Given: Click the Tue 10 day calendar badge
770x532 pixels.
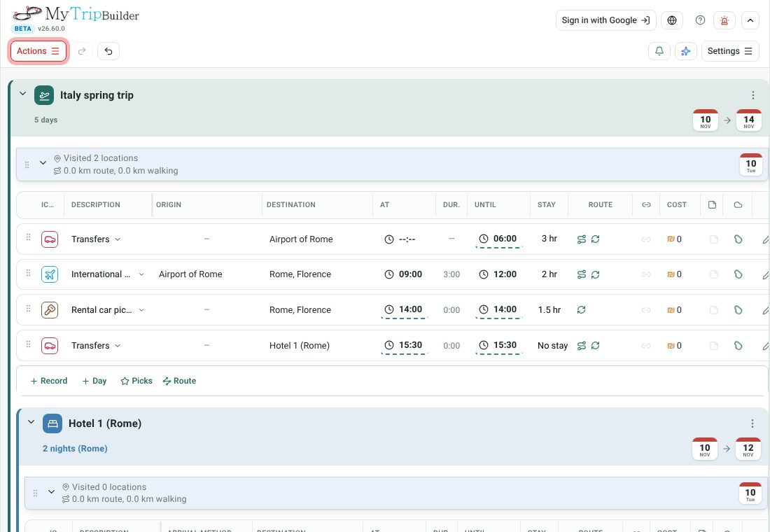Looking at the screenshot, I should pyautogui.click(x=751, y=164).
